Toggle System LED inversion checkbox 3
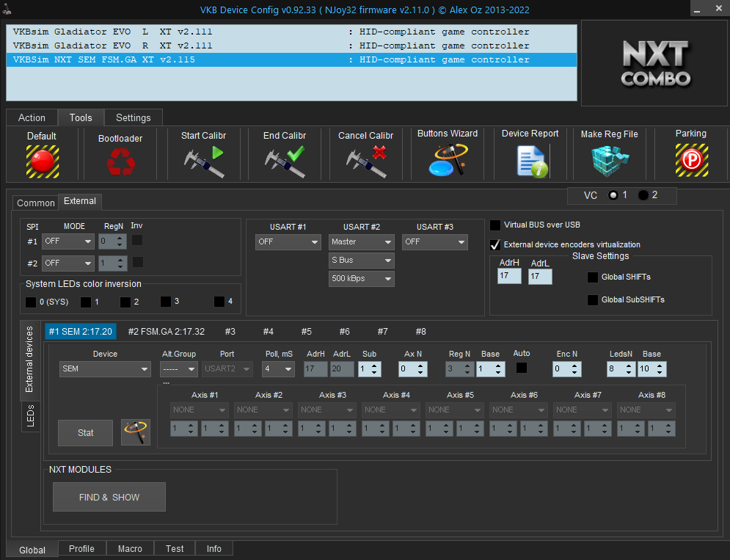The height and width of the screenshot is (560, 730). tap(166, 302)
